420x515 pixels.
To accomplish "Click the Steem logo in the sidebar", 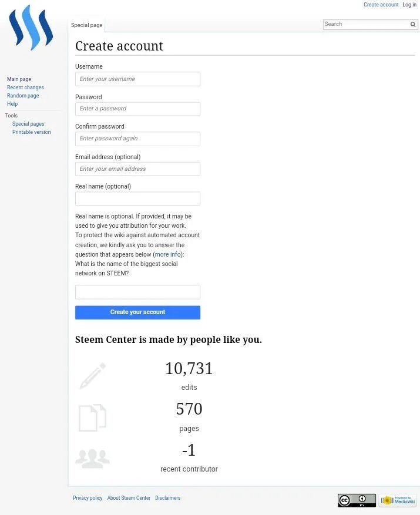I will tap(31, 28).
